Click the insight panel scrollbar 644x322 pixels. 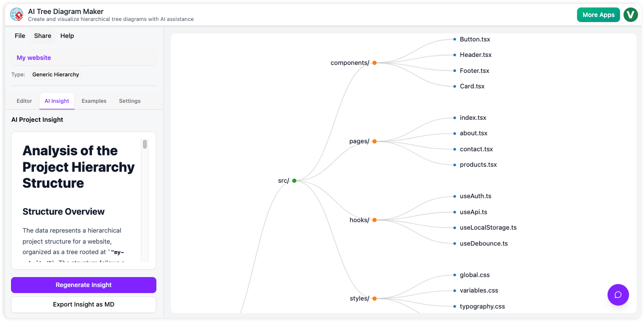tap(145, 145)
